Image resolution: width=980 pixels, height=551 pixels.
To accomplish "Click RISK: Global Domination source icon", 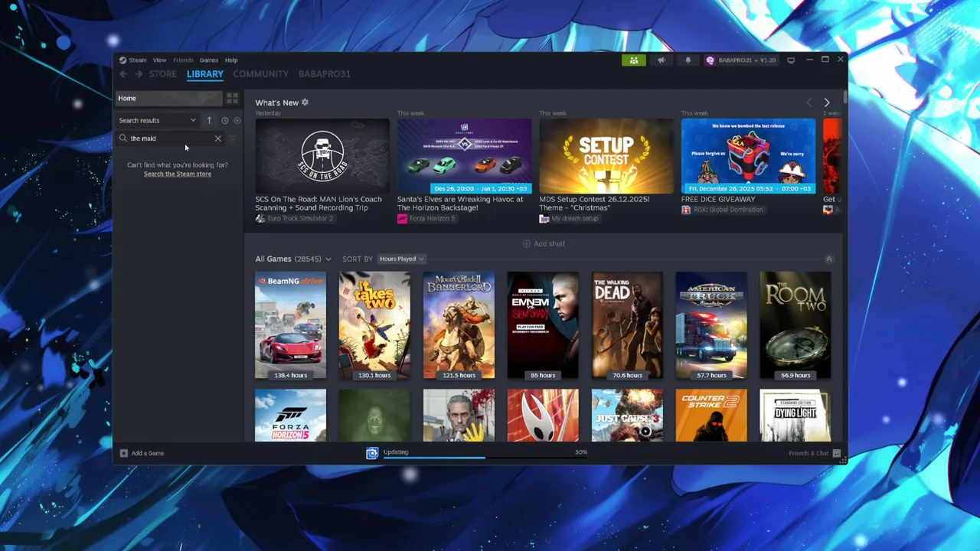I will point(686,209).
